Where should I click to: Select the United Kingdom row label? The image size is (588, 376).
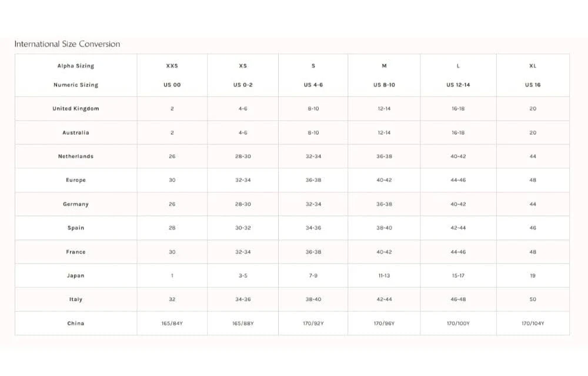(x=75, y=109)
